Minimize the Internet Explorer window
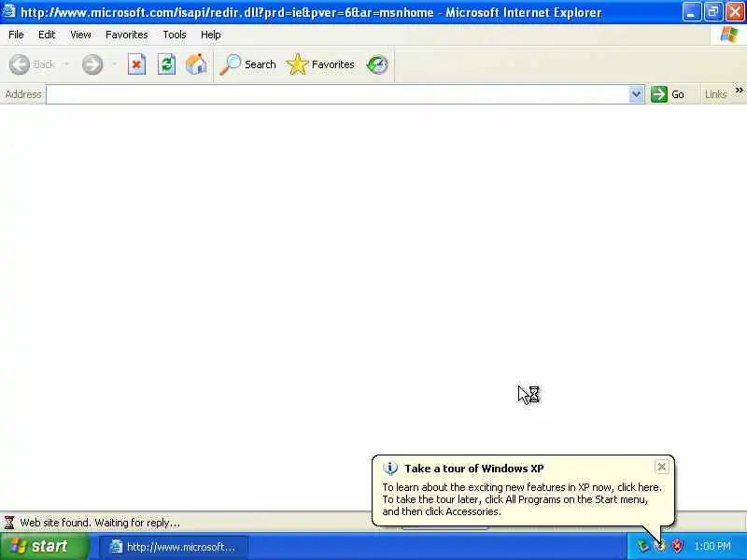Viewport: 747px width, 560px height. 691,12
